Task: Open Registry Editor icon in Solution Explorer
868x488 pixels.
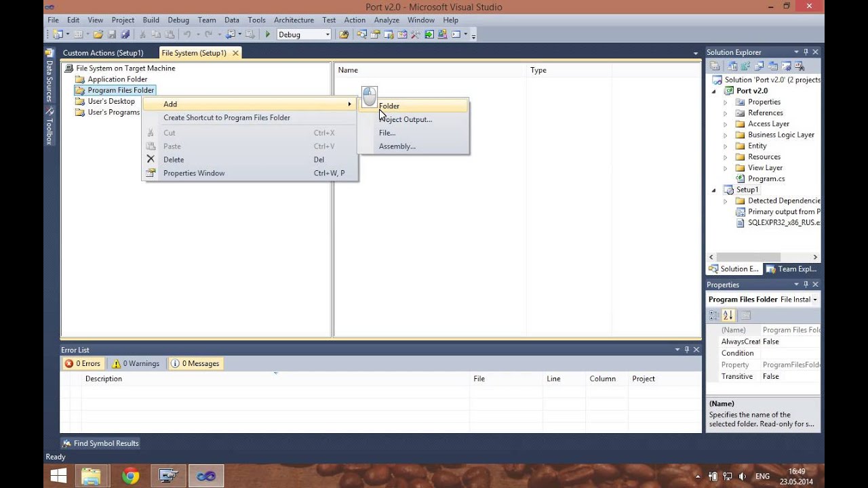Action: coord(745,66)
